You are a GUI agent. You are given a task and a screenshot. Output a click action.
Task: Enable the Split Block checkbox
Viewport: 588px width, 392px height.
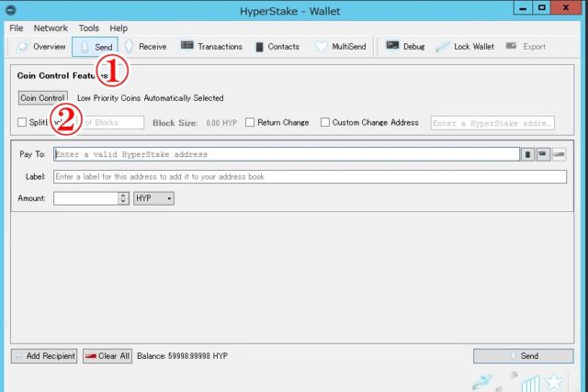[22, 122]
